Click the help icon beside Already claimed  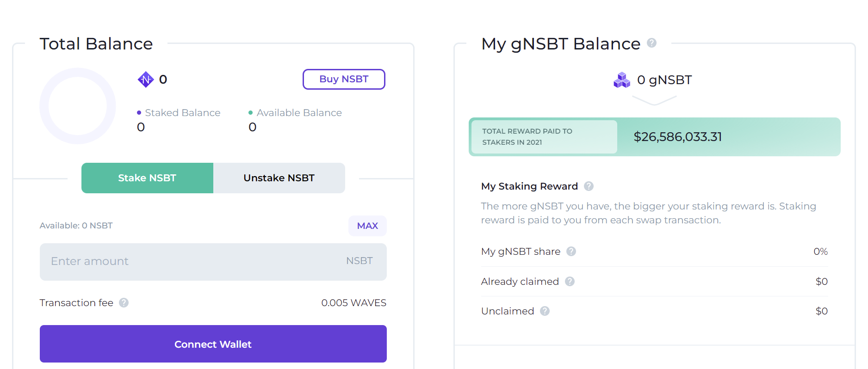pyautogui.click(x=570, y=281)
